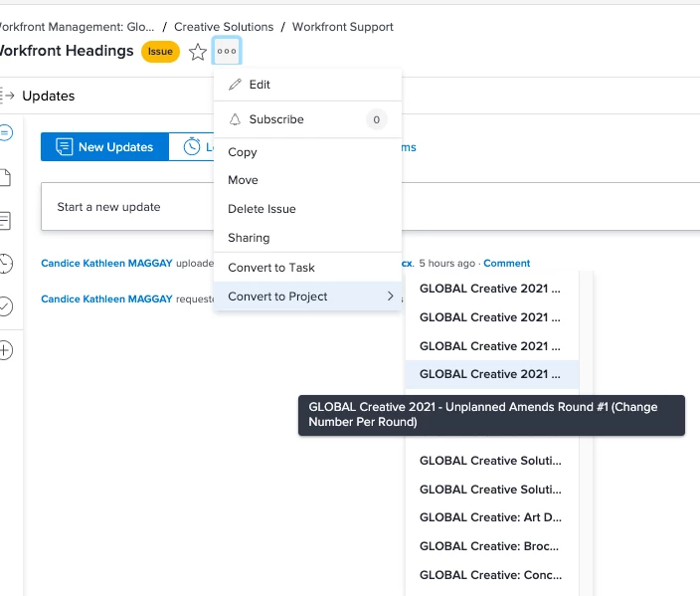Choose Delete Issue option
The width and height of the screenshot is (700, 596).
(307, 209)
